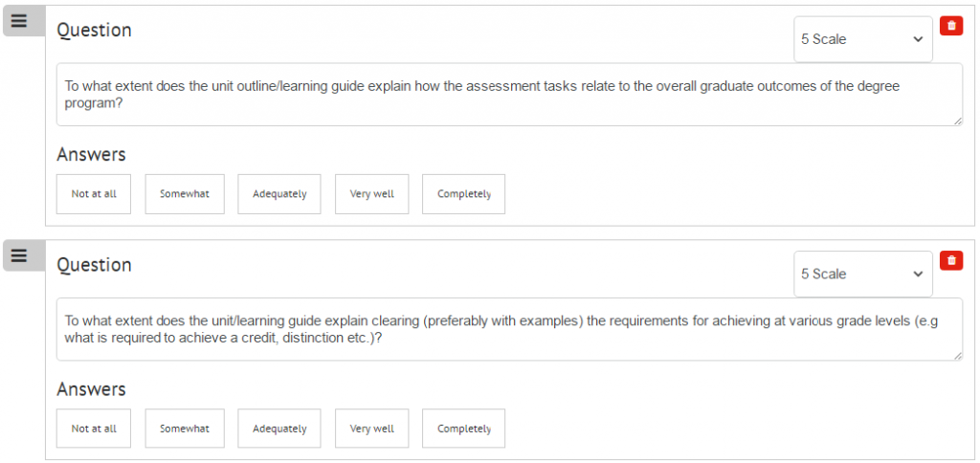Grab resize corner of first question textarea
Viewport: 980px width, 463px height.
pyautogui.click(x=958, y=121)
